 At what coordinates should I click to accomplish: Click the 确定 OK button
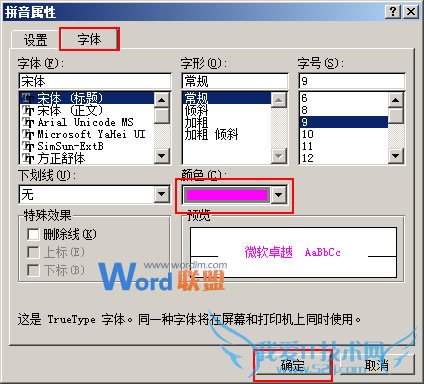(x=293, y=365)
